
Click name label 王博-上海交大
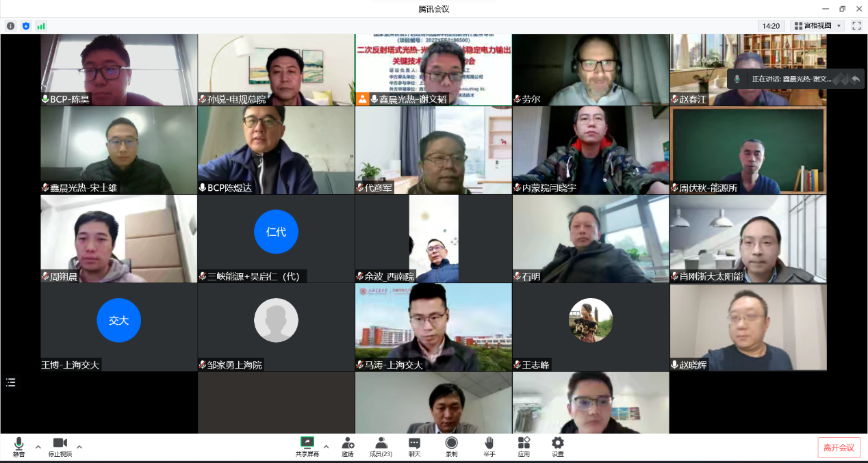point(71,365)
